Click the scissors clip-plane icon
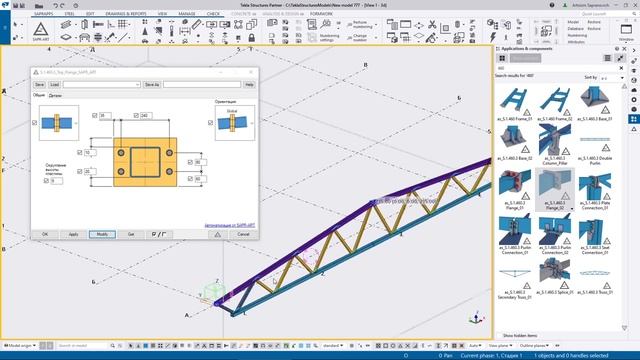This screenshot has height=360, width=640. pyautogui.click(x=432, y=24)
